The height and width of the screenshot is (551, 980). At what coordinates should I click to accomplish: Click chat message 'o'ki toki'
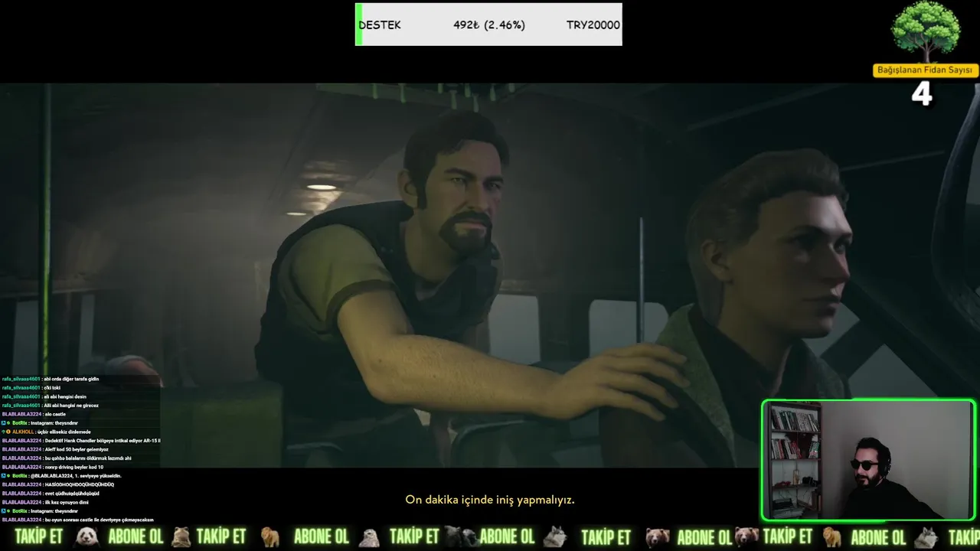point(52,388)
